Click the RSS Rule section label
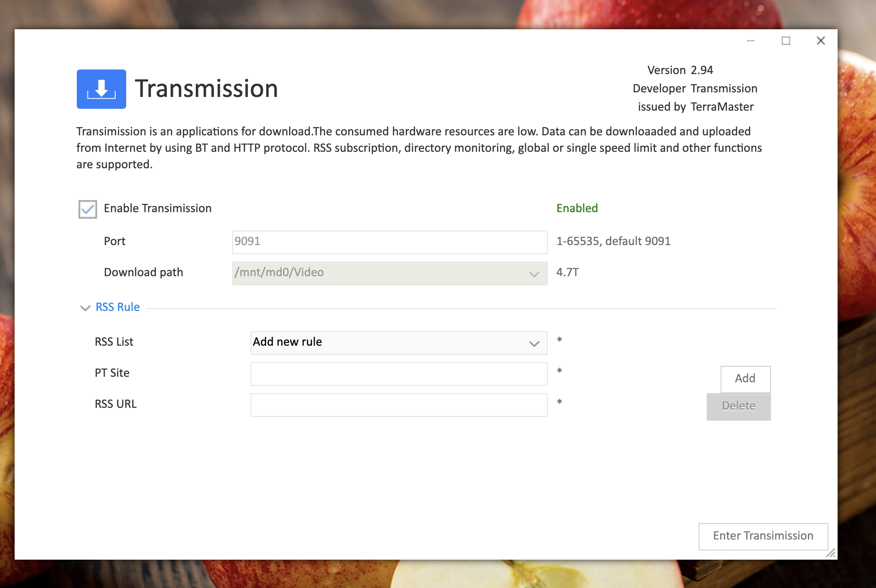This screenshot has width=876, height=588. coord(117,307)
